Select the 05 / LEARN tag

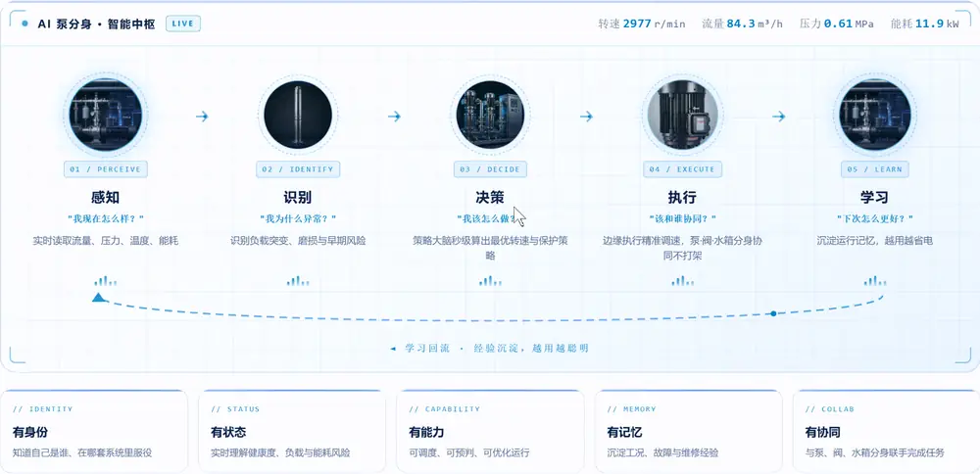[874, 169]
